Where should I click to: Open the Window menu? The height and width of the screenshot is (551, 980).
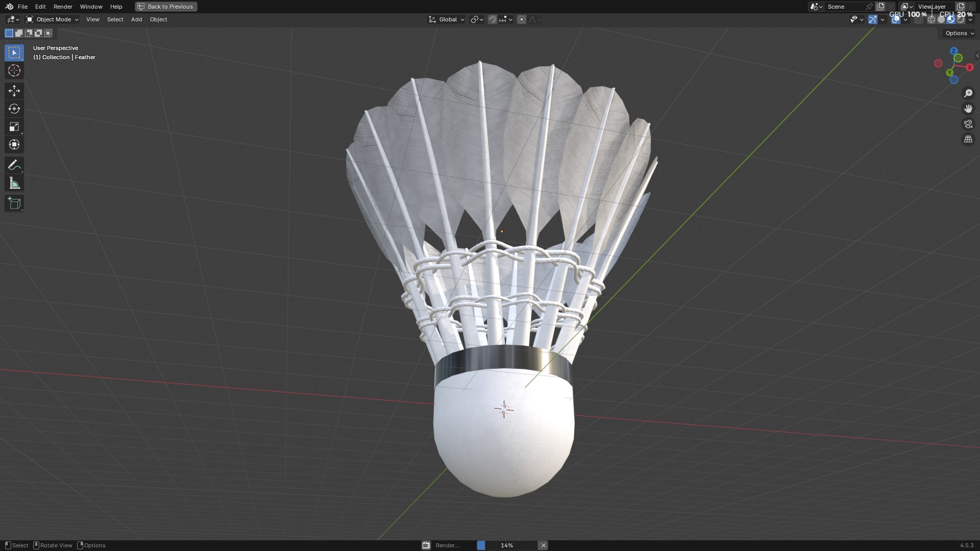click(x=91, y=7)
